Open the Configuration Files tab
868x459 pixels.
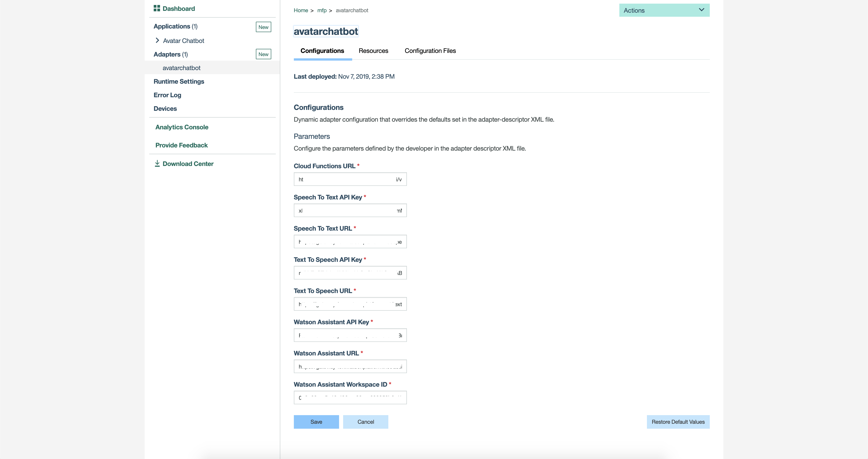(x=430, y=51)
